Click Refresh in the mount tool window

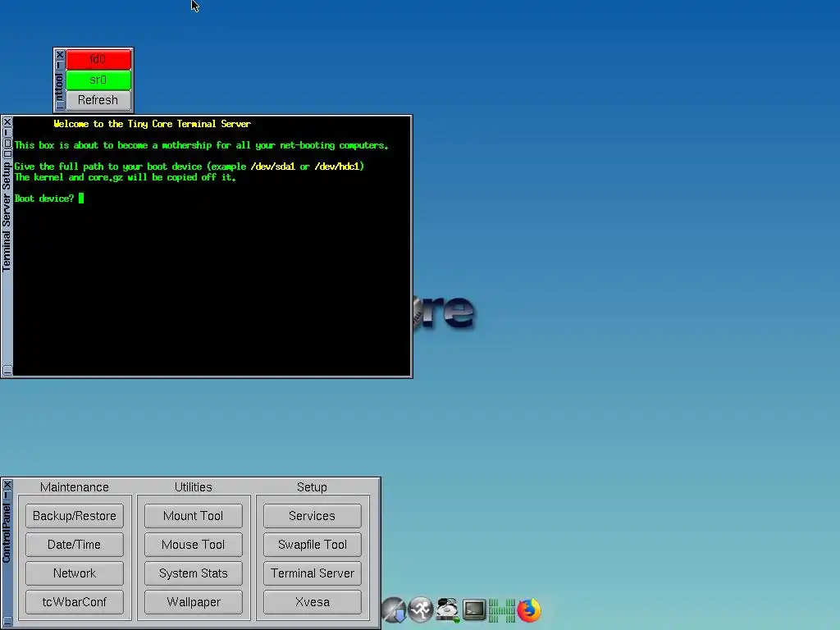[x=98, y=100]
